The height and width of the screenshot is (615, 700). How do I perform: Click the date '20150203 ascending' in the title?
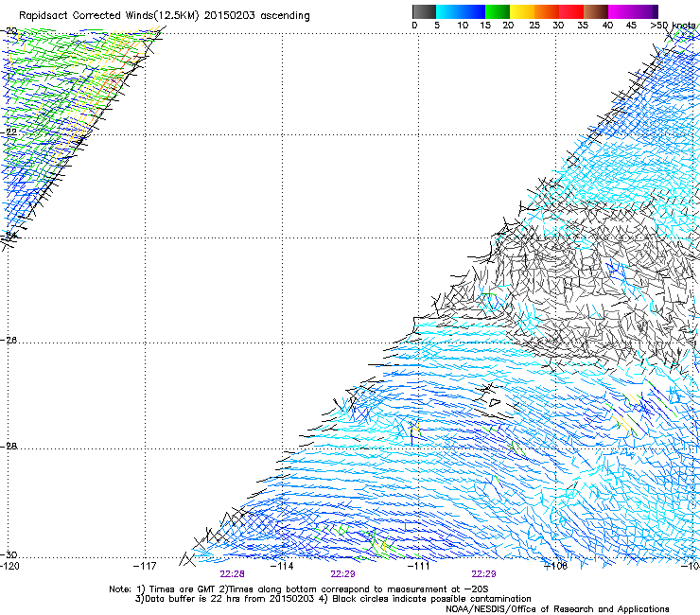click(256, 16)
